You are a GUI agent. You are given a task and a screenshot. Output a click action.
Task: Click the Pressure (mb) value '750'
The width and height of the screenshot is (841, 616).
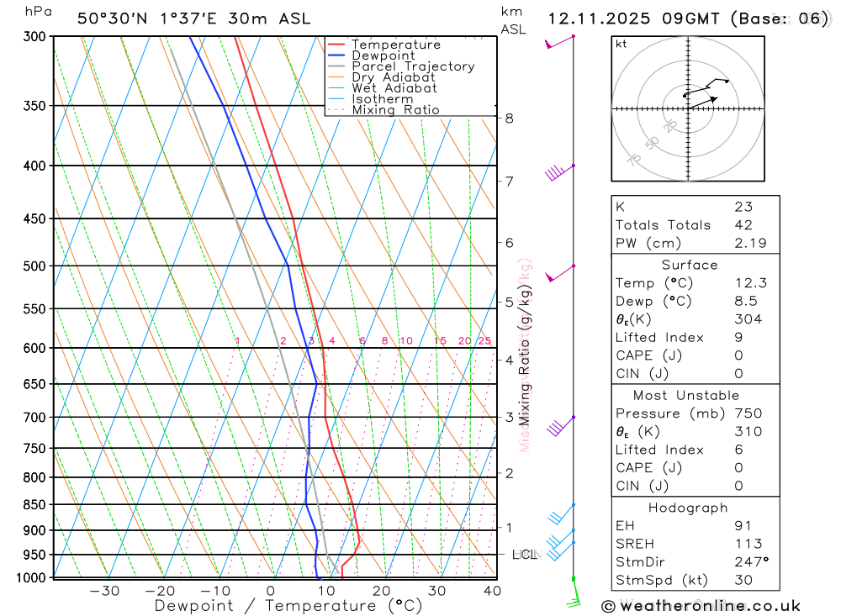[748, 413]
